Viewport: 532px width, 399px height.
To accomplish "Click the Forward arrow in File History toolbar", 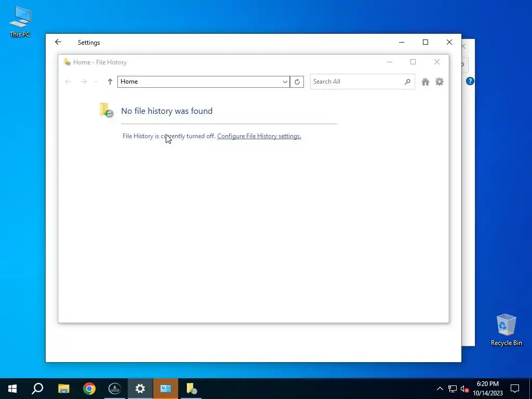I will point(84,82).
